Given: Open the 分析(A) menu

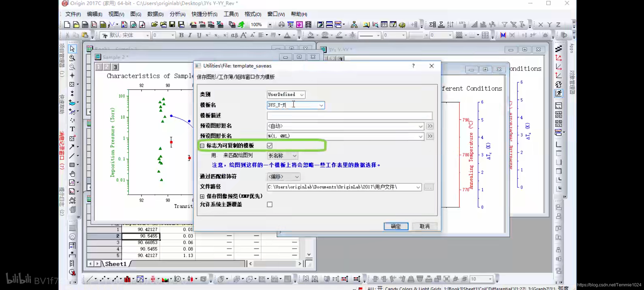Looking at the screenshot, I should 177,14.
